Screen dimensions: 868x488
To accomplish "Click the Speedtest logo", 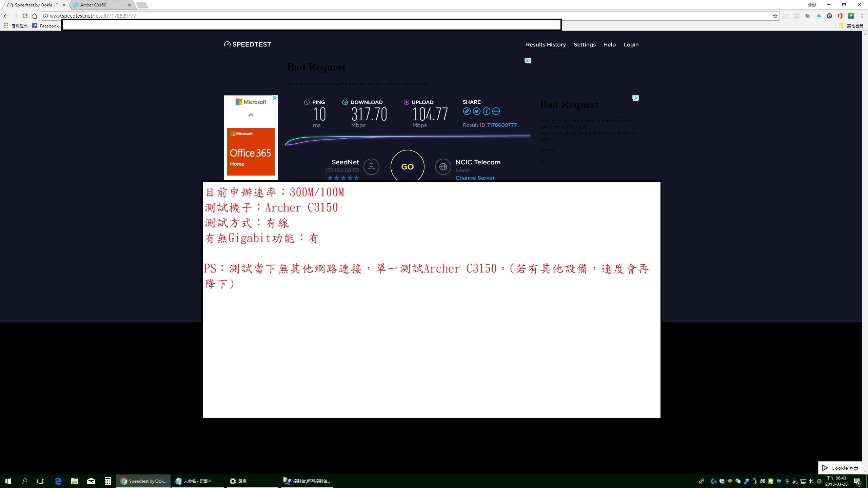I will (248, 44).
